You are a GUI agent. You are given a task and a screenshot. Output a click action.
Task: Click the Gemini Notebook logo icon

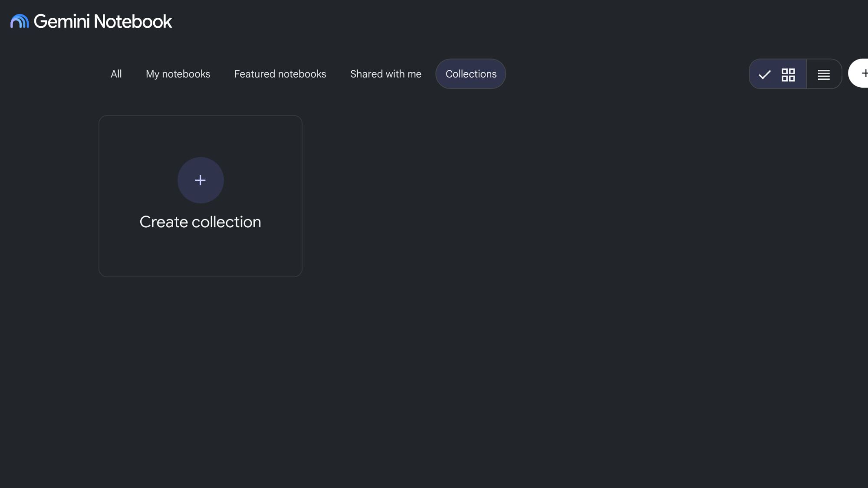click(20, 21)
